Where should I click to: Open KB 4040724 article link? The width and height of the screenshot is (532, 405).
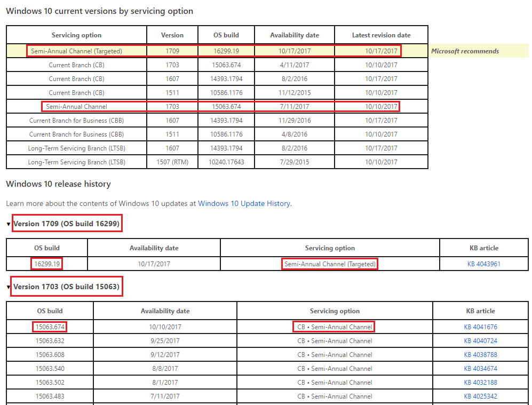tap(480, 341)
